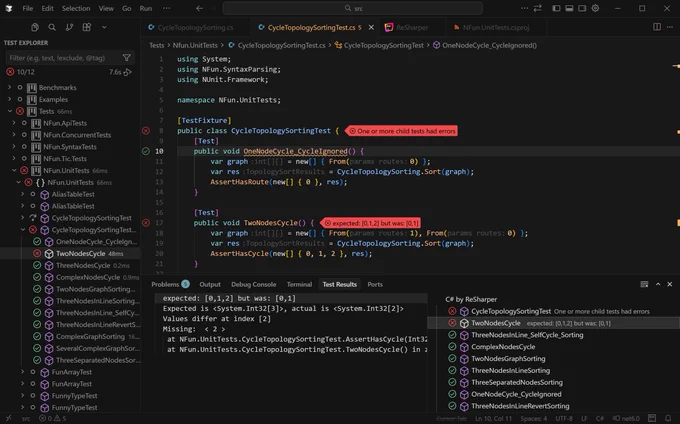Open the title bar ellipsis next to the swap icon

point(525,8)
